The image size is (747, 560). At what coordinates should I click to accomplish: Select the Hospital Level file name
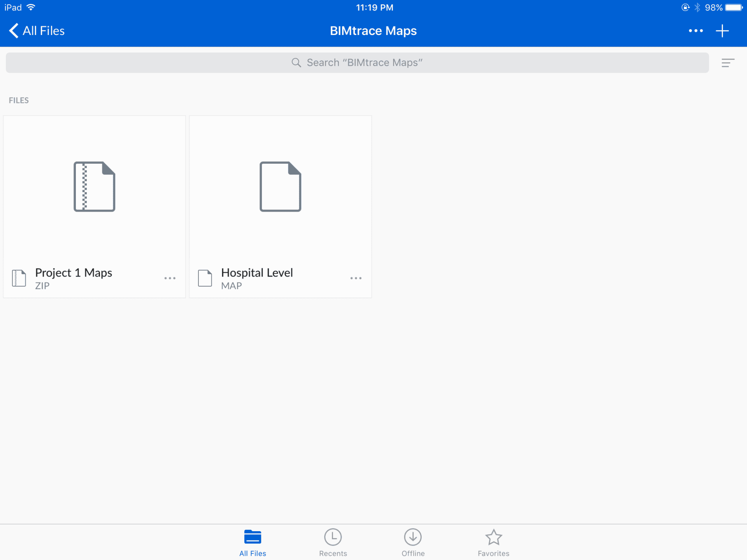coord(257,273)
